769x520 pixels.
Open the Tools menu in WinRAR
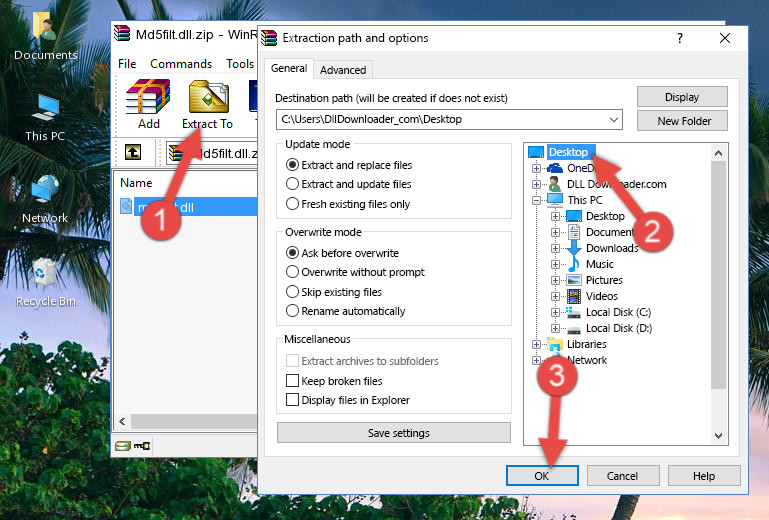pyautogui.click(x=240, y=64)
